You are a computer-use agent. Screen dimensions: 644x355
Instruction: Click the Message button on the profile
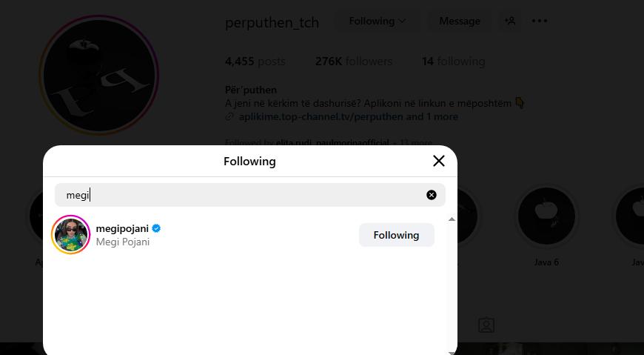(x=460, y=21)
